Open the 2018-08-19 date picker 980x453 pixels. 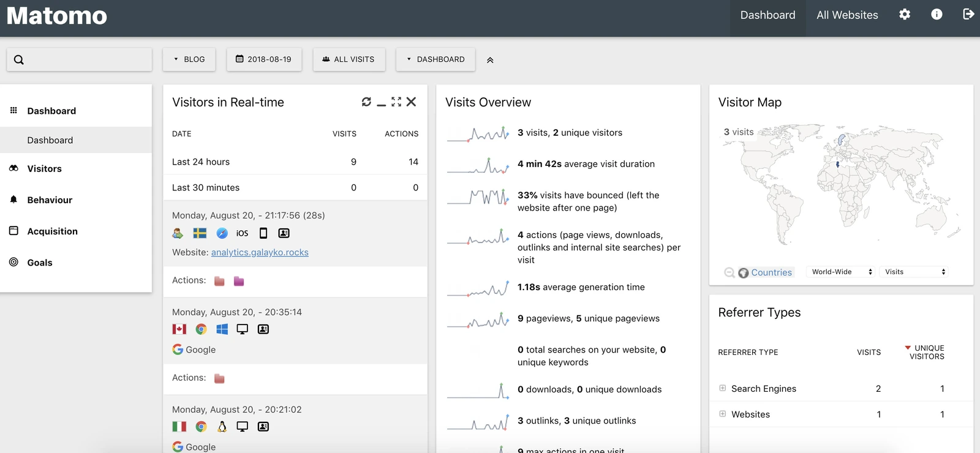(264, 59)
